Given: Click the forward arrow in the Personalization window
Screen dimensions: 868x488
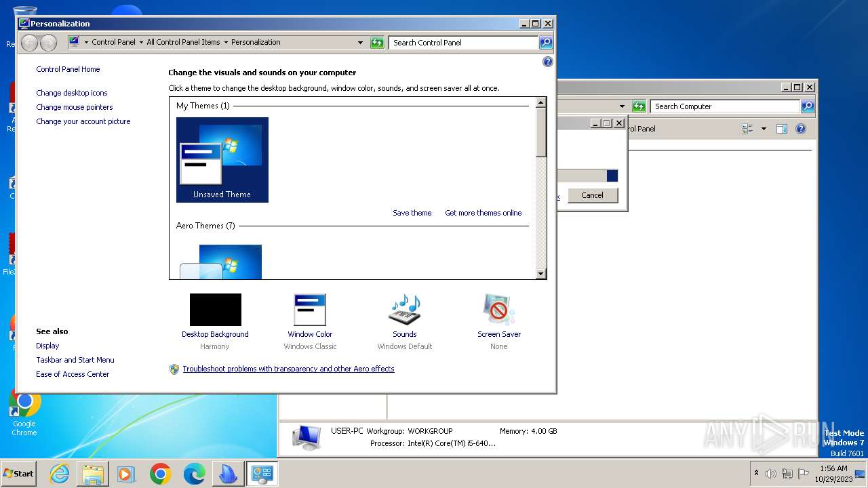Looking at the screenshot, I should point(48,43).
